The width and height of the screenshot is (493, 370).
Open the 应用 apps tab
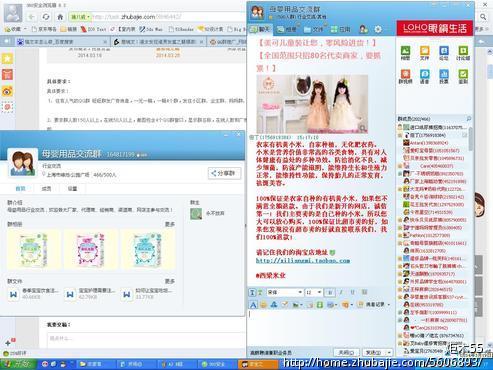[340, 30]
